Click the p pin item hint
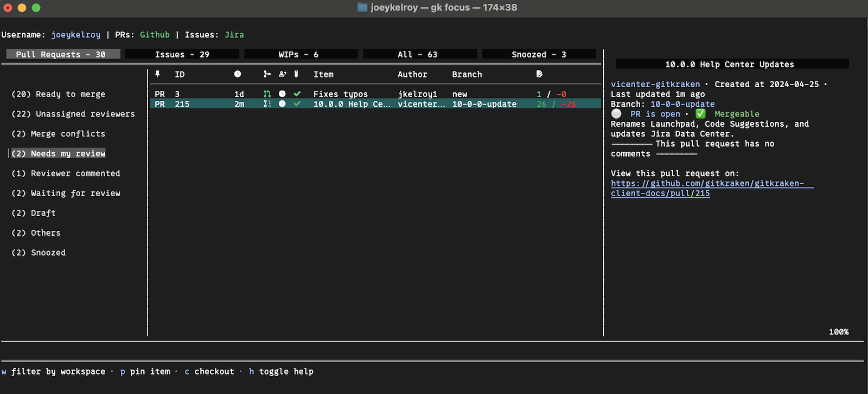 (145, 371)
